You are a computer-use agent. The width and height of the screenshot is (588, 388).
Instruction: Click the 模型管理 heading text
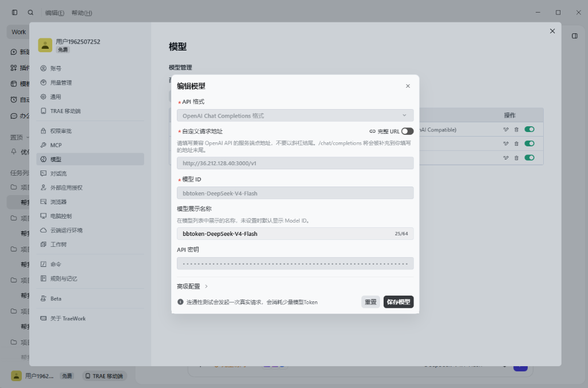coord(180,68)
